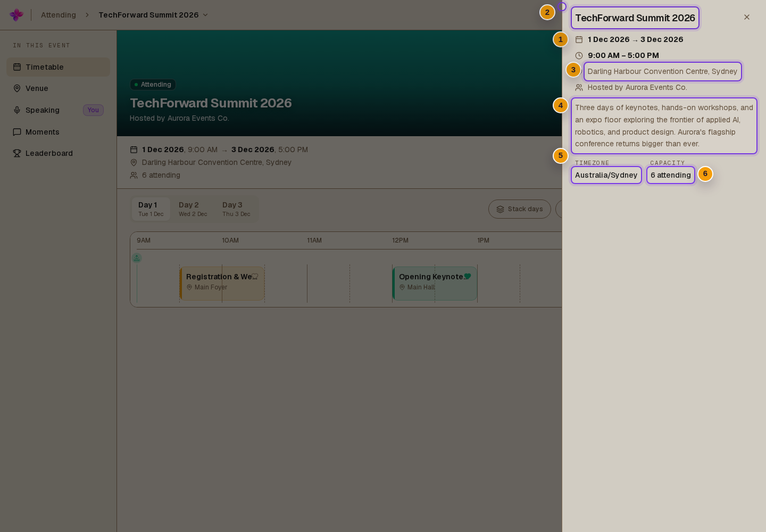The height and width of the screenshot is (532, 766).
Task: Click the calendar icon beside panel dates
Action: point(579,39)
